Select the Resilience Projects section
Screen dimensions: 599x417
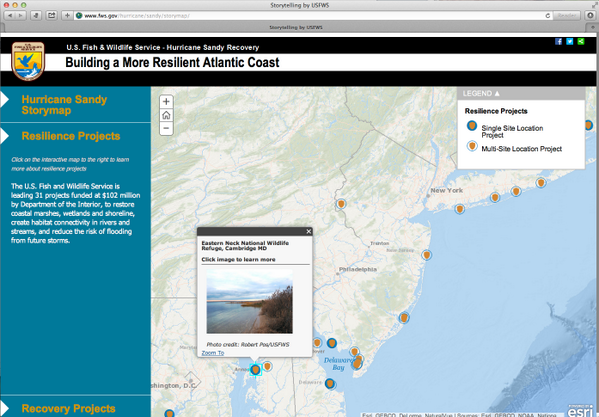coord(71,136)
